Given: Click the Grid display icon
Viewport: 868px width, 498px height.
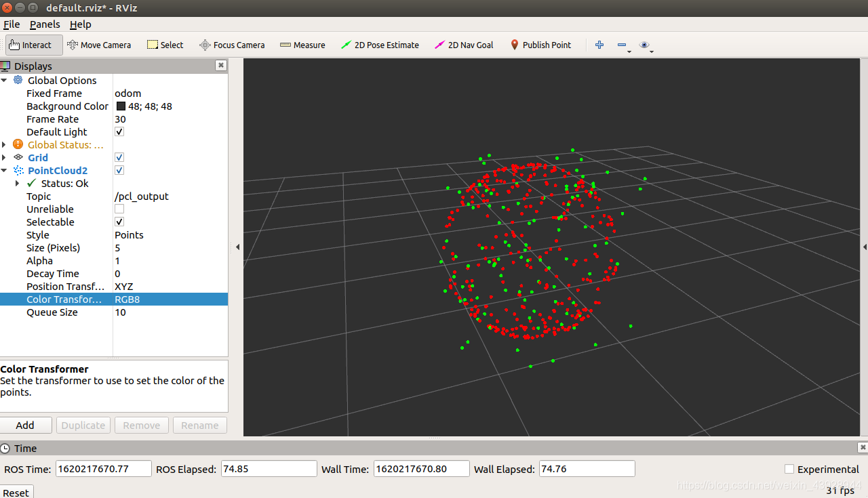Looking at the screenshot, I should pos(18,157).
